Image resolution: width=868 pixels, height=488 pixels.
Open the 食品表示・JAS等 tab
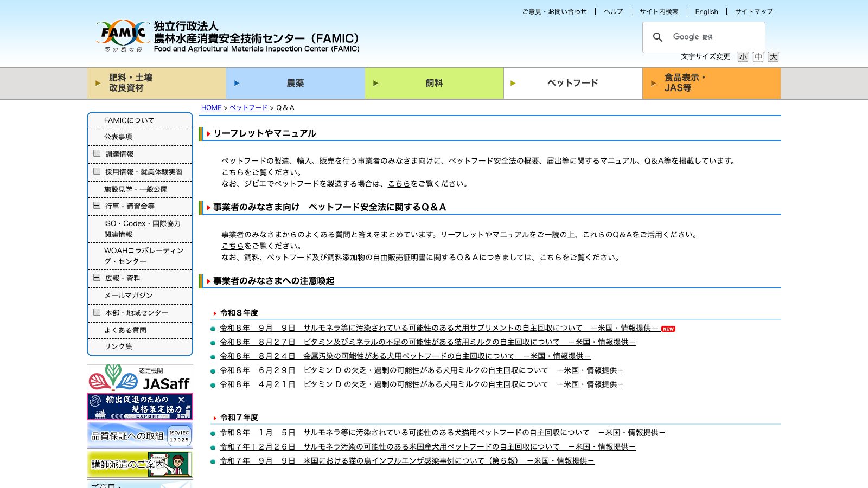(x=712, y=83)
